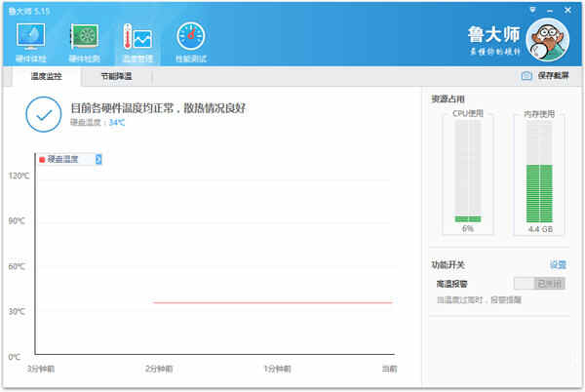Click the 4.4 GB memory value
The image size is (585, 392).
pos(540,229)
